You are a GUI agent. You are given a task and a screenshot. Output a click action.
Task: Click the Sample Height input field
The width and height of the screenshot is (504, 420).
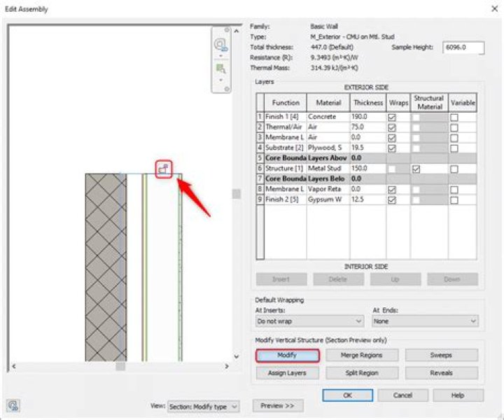(x=463, y=48)
